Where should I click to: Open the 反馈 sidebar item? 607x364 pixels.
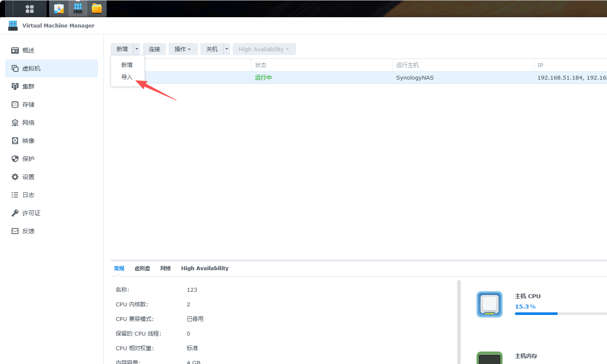tap(28, 231)
